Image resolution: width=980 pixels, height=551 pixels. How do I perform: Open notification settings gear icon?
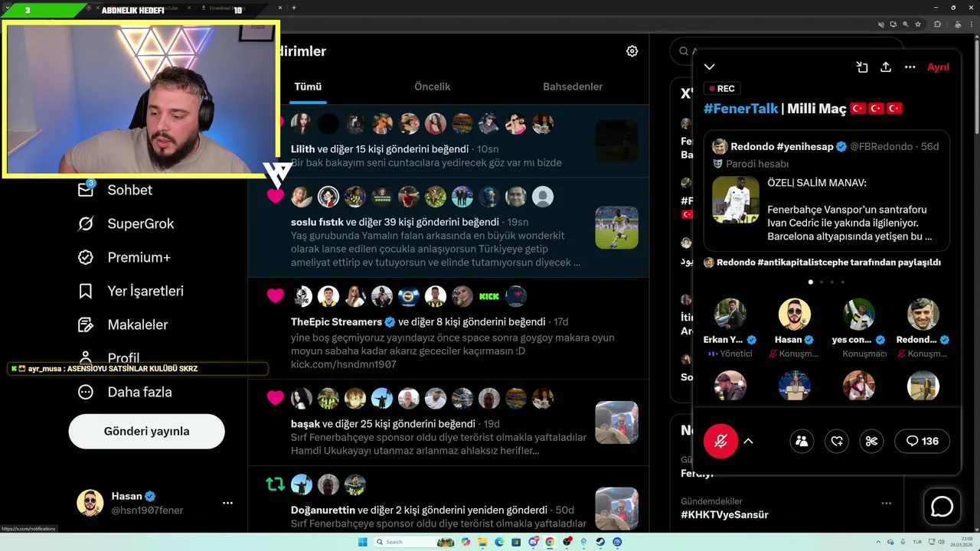tap(632, 51)
